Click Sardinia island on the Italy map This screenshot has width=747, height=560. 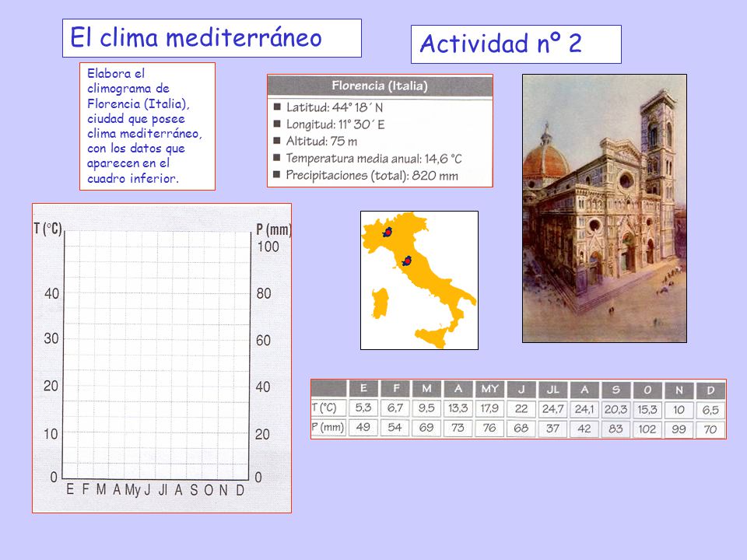pyautogui.click(x=381, y=303)
